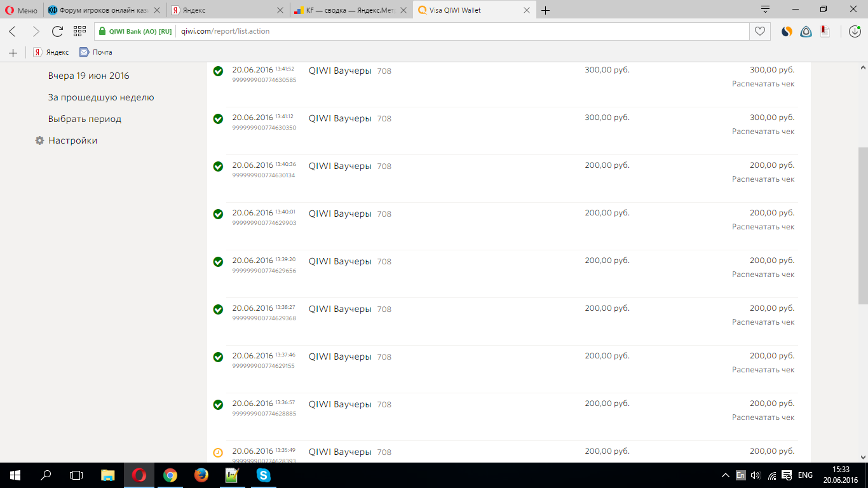Screen dimensions: 868x488
Task: Open the taskbar clock showing 15:33
Action: coord(842,475)
